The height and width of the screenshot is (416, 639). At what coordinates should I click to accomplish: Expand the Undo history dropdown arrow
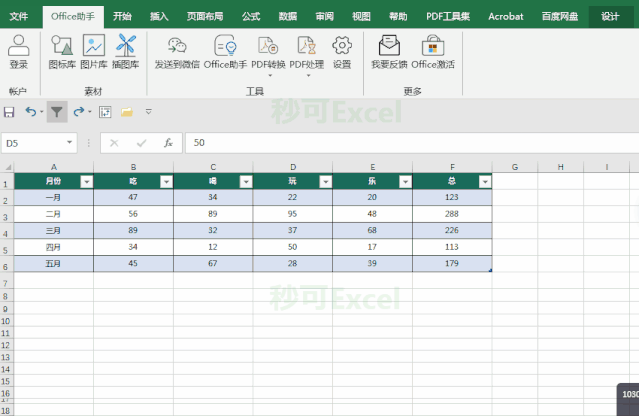point(42,112)
